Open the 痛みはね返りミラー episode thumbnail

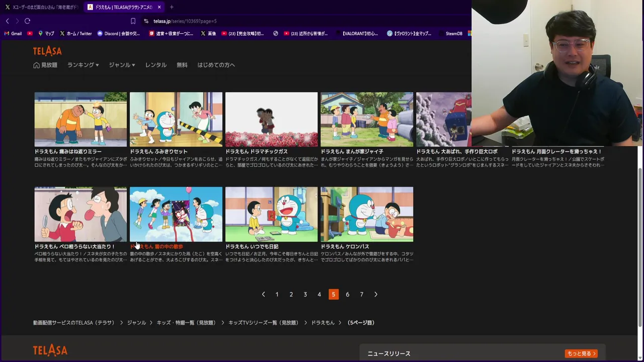(x=80, y=119)
